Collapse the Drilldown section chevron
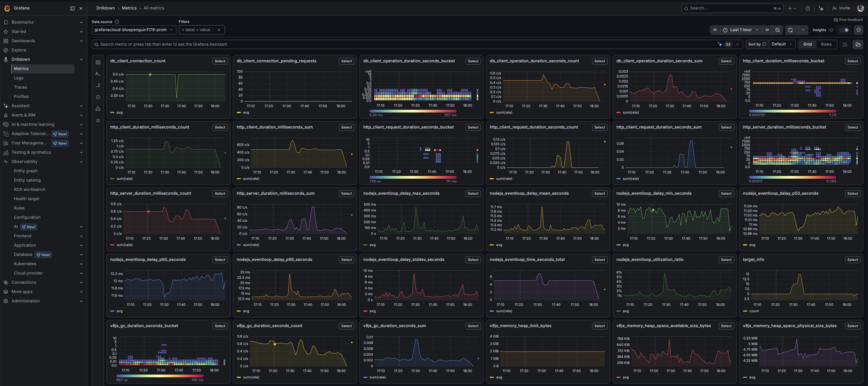 (81, 60)
